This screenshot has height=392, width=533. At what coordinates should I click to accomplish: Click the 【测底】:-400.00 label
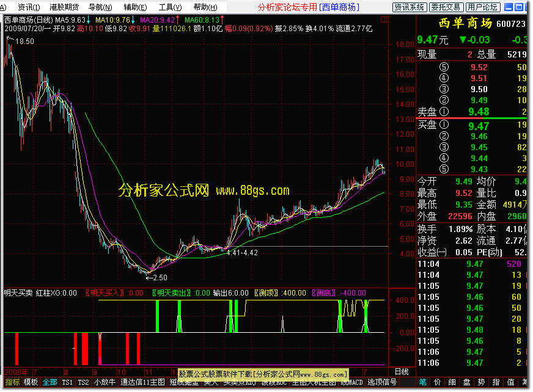[x=337, y=293]
